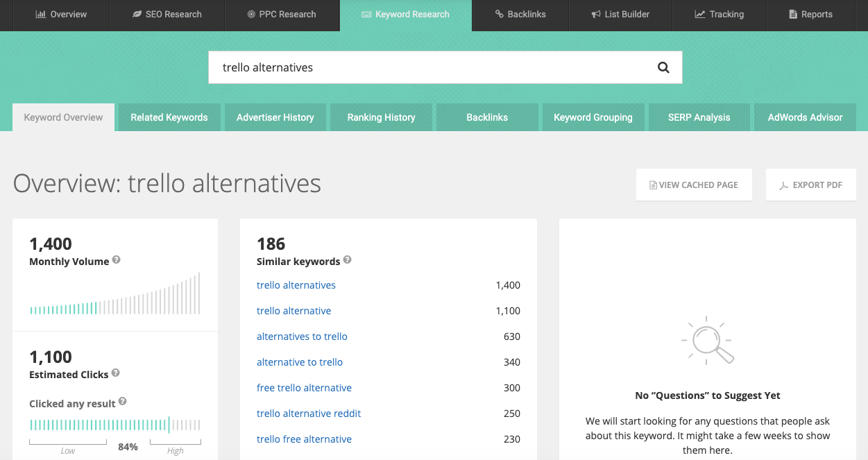
Task: Go to SEO Research tab
Action: point(167,15)
